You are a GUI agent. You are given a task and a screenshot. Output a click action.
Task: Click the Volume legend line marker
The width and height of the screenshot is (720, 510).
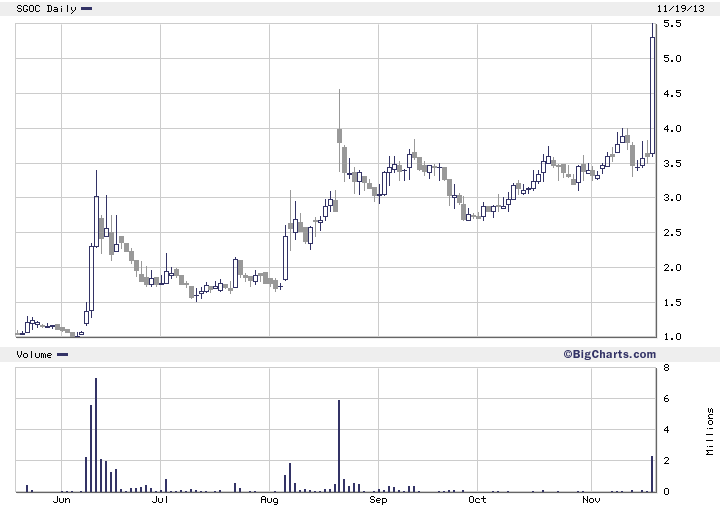tap(62, 354)
